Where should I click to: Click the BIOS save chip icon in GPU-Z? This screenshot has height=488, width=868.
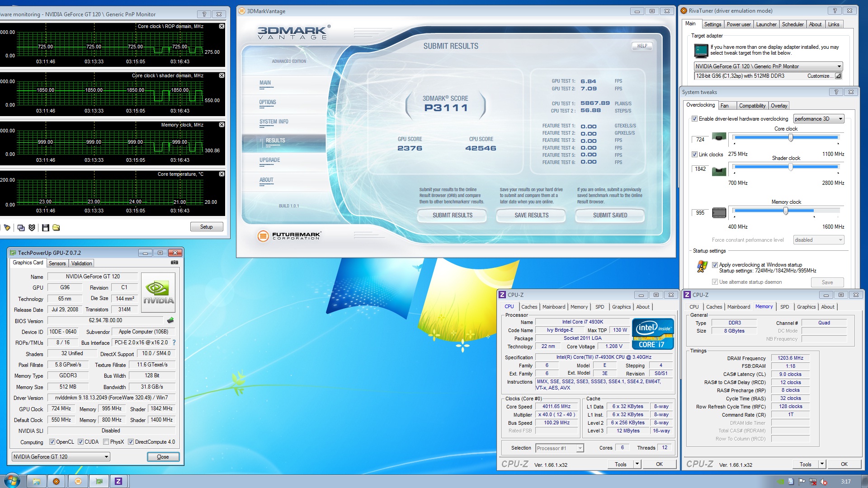tap(170, 320)
